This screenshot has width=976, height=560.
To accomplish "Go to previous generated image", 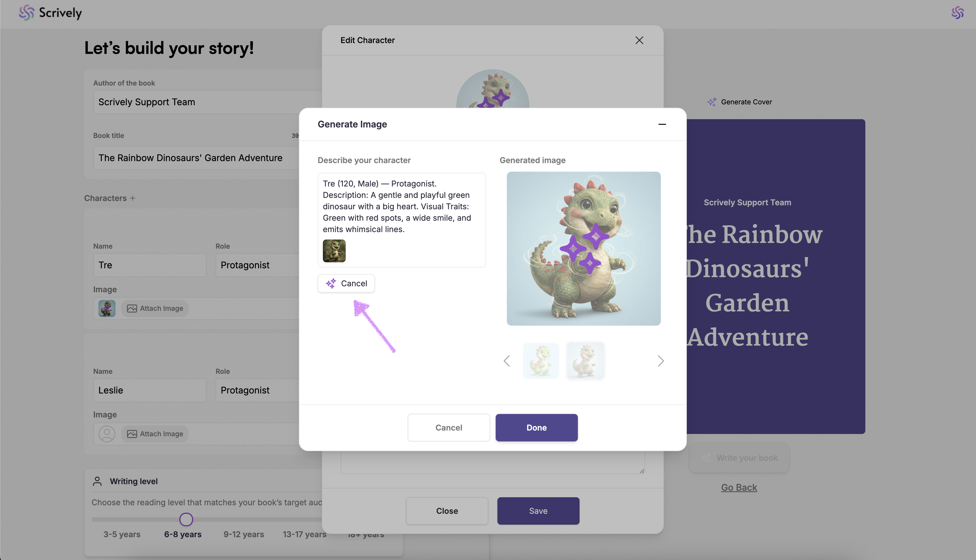I will coord(507,361).
